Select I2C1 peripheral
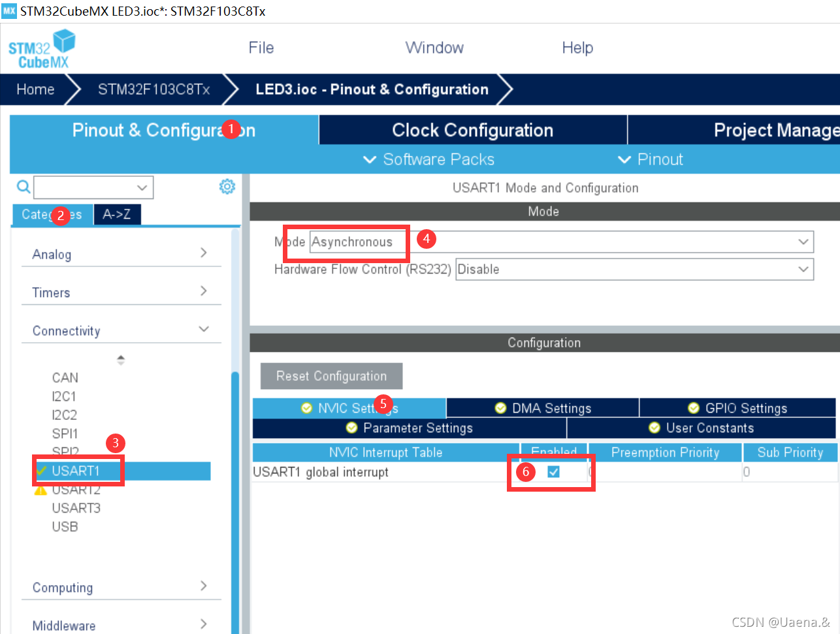The image size is (840, 634). pyautogui.click(x=64, y=396)
